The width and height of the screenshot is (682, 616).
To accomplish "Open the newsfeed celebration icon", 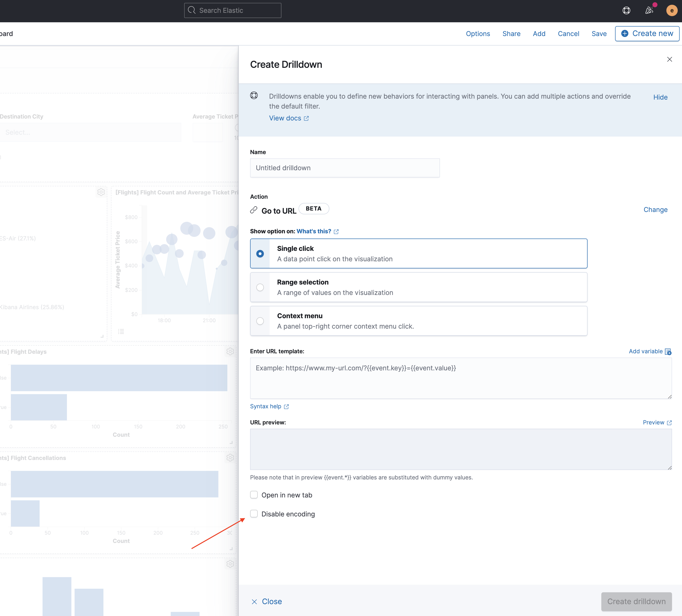I will coord(649,10).
